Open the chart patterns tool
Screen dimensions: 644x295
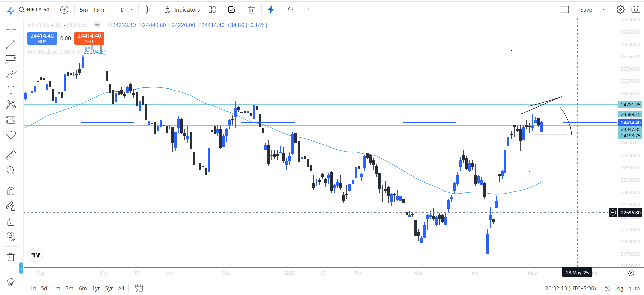coord(11,105)
